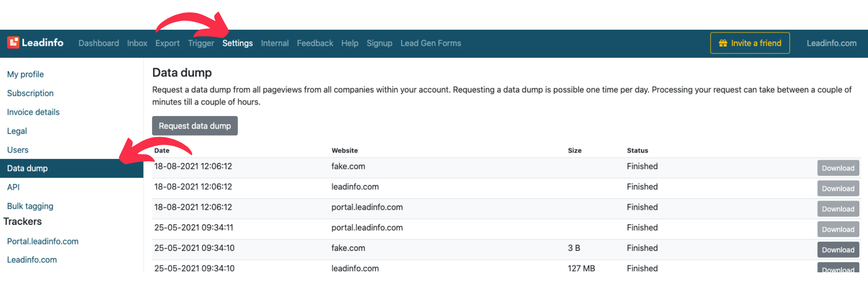Select the 127 MB size cell
This screenshot has width=868, height=297.
pos(581,268)
